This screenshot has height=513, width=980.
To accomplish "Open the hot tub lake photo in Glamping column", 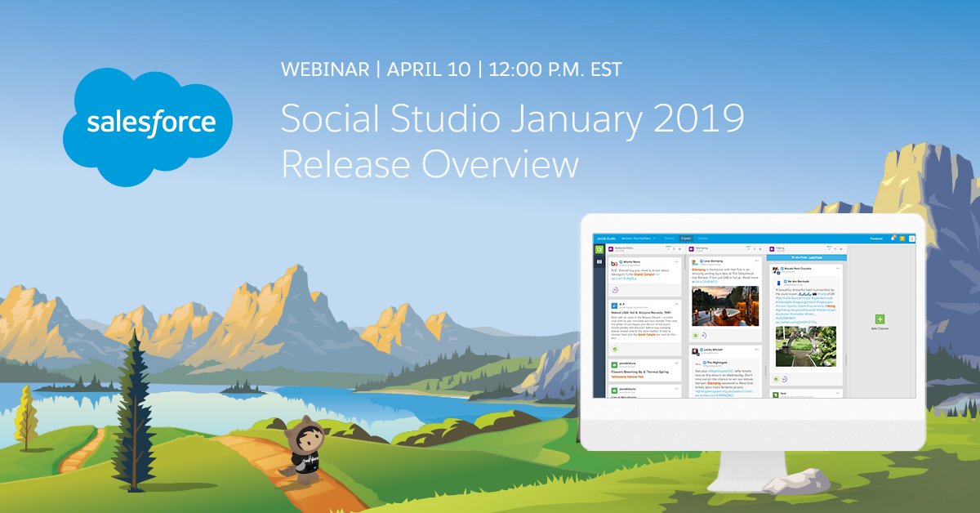I will point(725,306).
